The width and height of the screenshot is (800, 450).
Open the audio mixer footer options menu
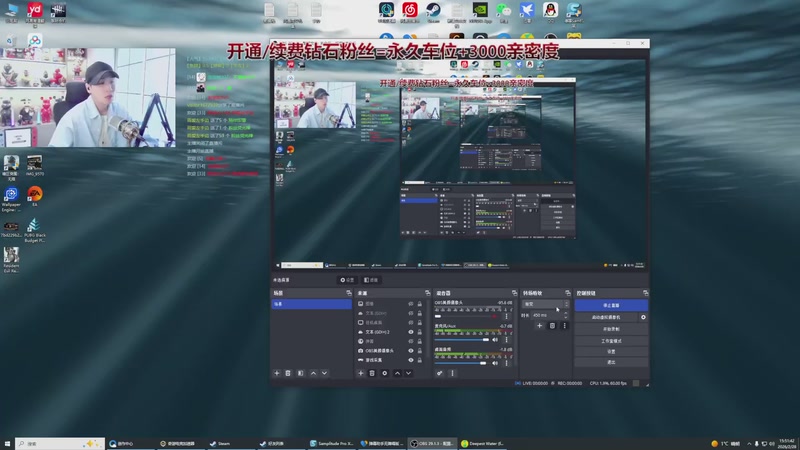tap(452, 373)
